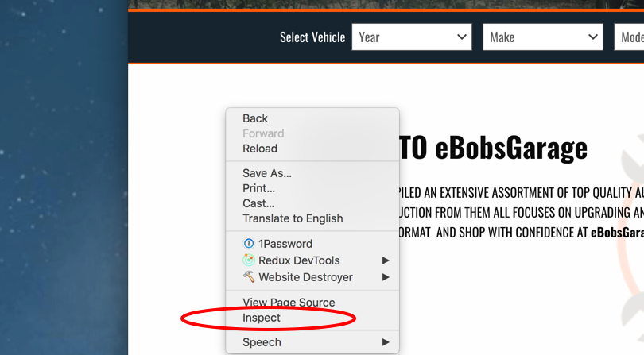
Task: Open the Make vehicle dropdown
Action: [542, 37]
